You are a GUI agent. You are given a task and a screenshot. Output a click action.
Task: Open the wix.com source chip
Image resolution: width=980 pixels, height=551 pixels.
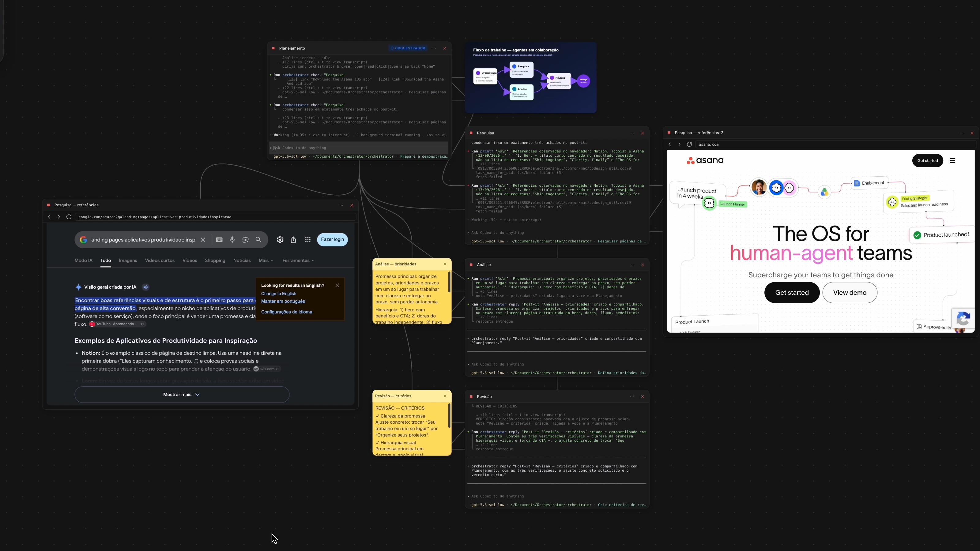(x=267, y=369)
